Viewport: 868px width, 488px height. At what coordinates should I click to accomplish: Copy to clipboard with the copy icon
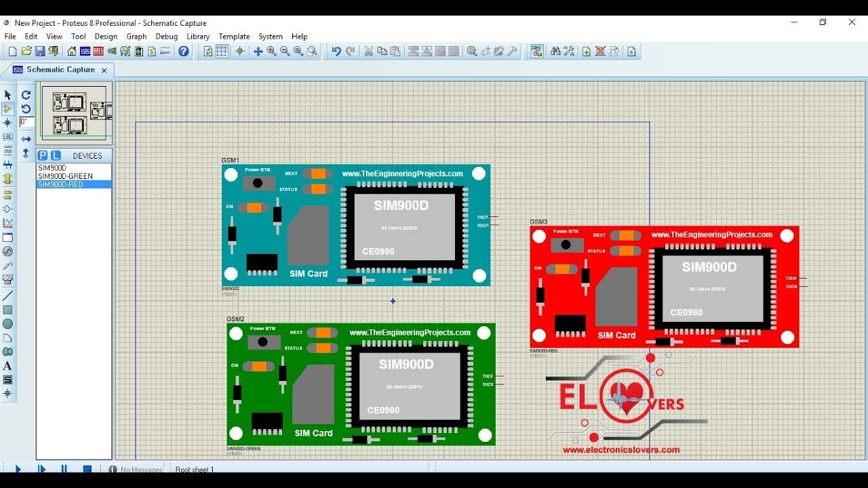(382, 52)
